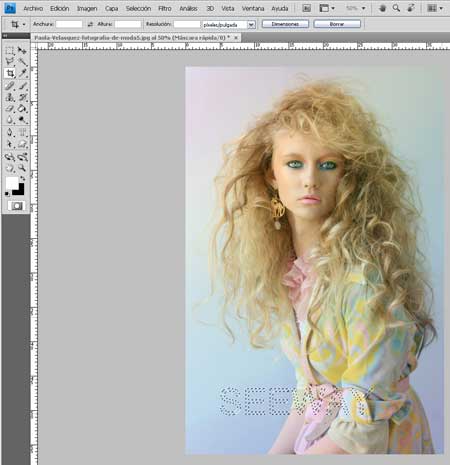
Task: Open the Imagen menu
Action: tap(87, 9)
